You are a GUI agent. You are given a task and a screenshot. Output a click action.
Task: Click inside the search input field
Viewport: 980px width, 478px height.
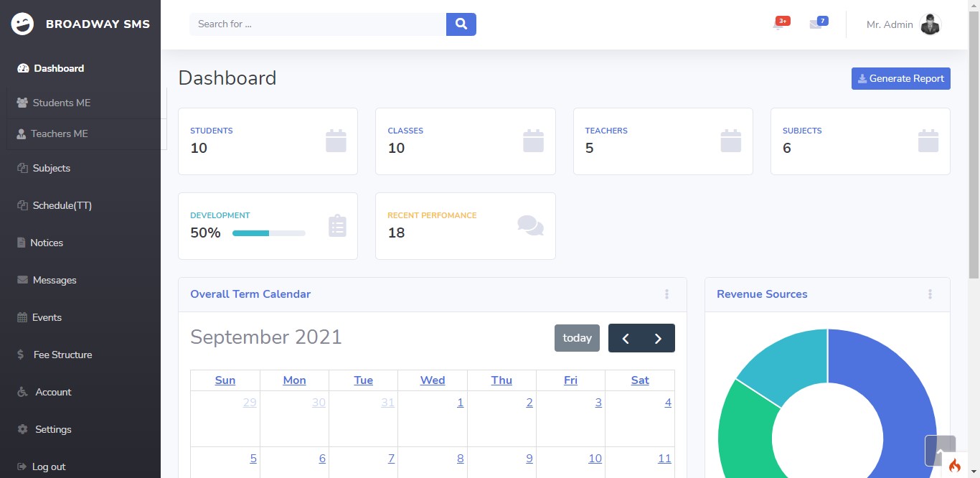pyautogui.click(x=316, y=24)
